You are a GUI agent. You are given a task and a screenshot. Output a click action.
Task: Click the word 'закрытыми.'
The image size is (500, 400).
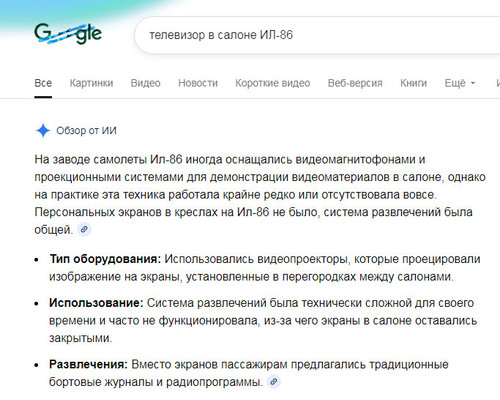[x=81, y=338]
